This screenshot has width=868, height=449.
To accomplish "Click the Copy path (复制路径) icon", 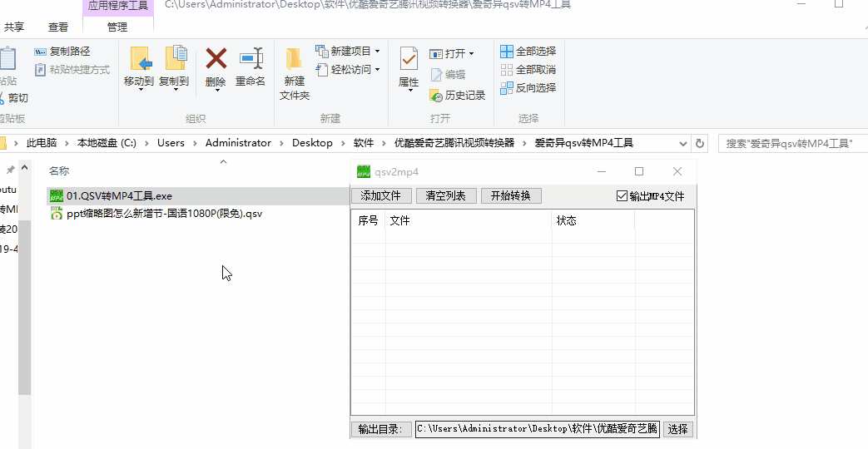I will click(x=40, y=52).
